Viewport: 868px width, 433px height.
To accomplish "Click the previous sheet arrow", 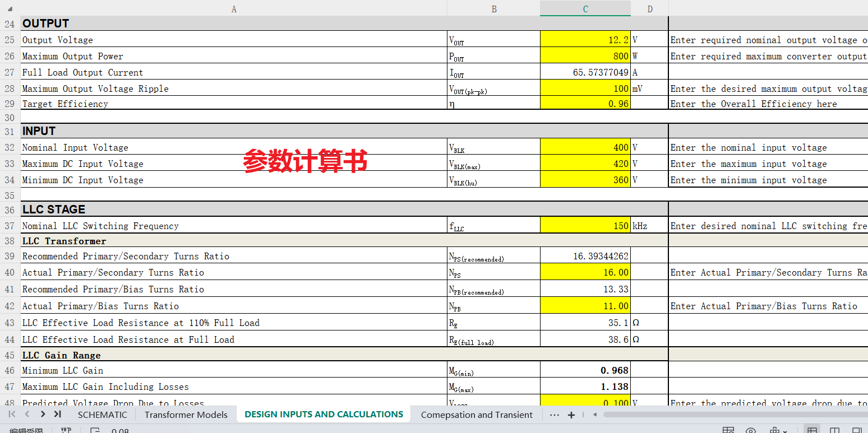I will [x=27, y=415].
